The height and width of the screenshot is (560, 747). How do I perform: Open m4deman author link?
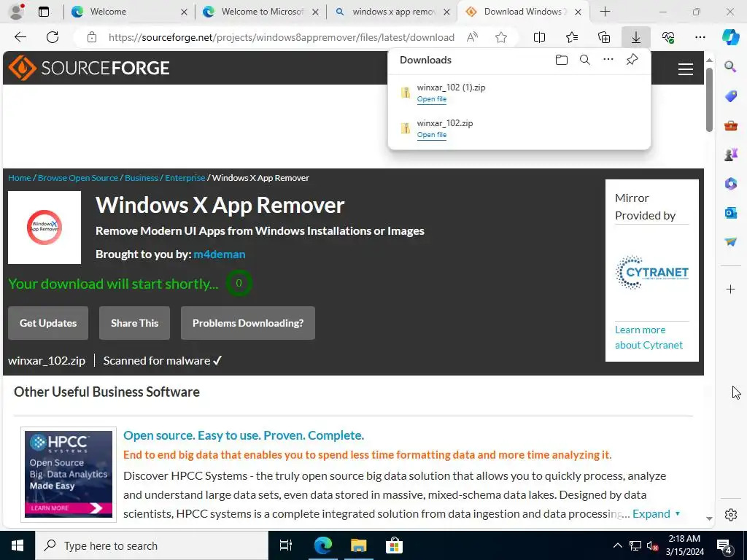[219, 254]
